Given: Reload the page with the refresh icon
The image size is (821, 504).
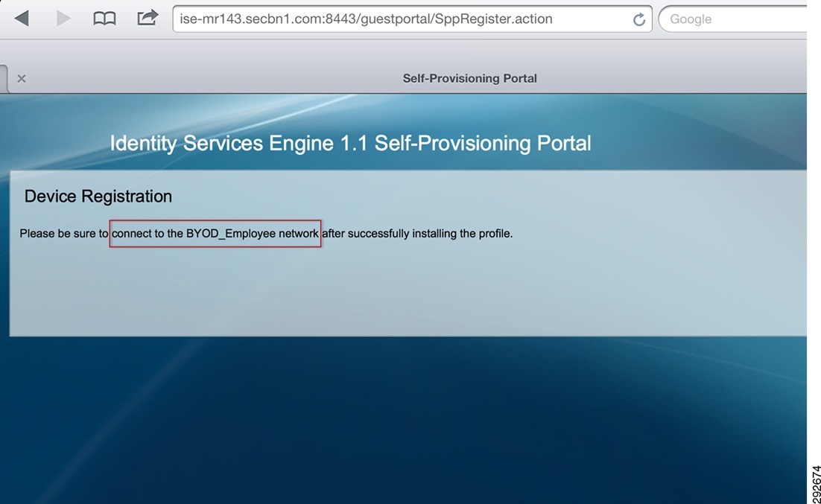Looking at the screenshot, I should pos(638,19).
